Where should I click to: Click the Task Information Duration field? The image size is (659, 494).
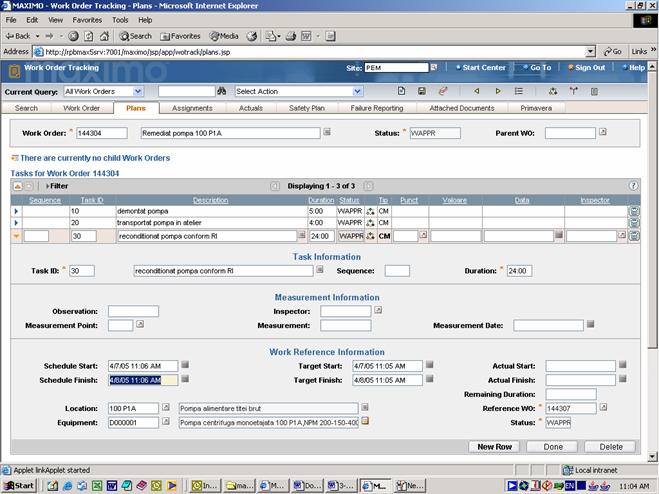[x=519, y=271]
